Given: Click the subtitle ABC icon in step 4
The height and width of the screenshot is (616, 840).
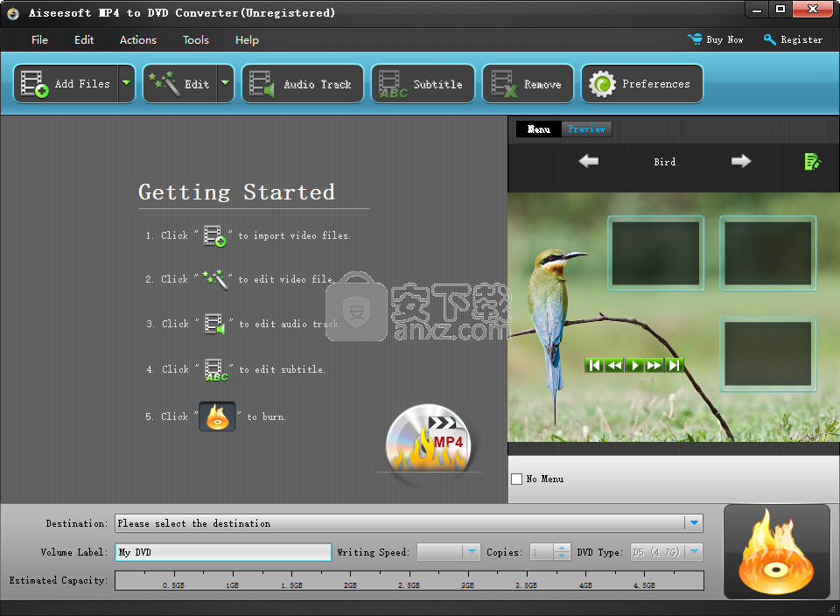Looking at the screenshot, I should point(216,369).
